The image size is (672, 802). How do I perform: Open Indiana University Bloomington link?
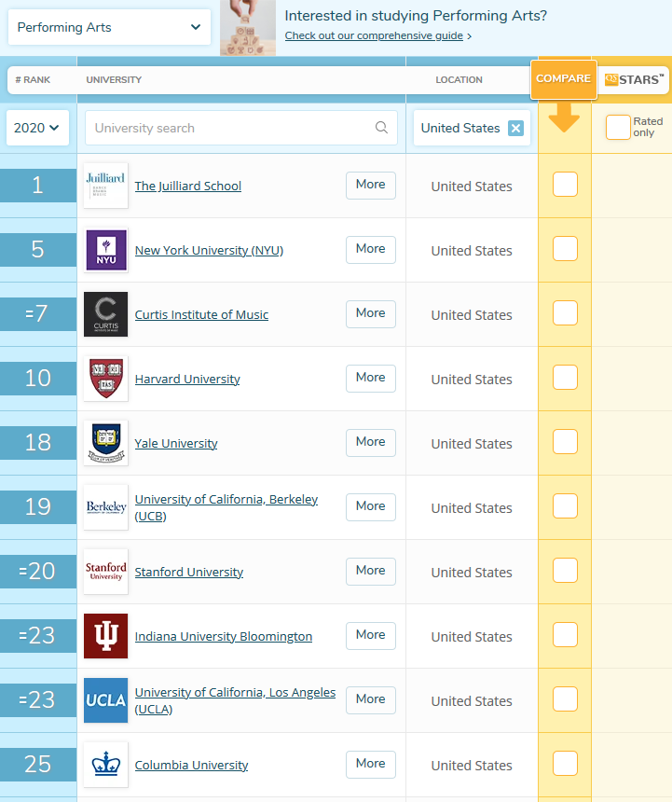224,637
